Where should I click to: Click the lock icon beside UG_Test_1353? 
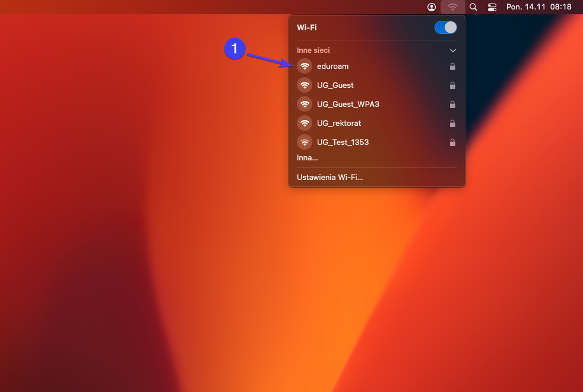point(452,143)
